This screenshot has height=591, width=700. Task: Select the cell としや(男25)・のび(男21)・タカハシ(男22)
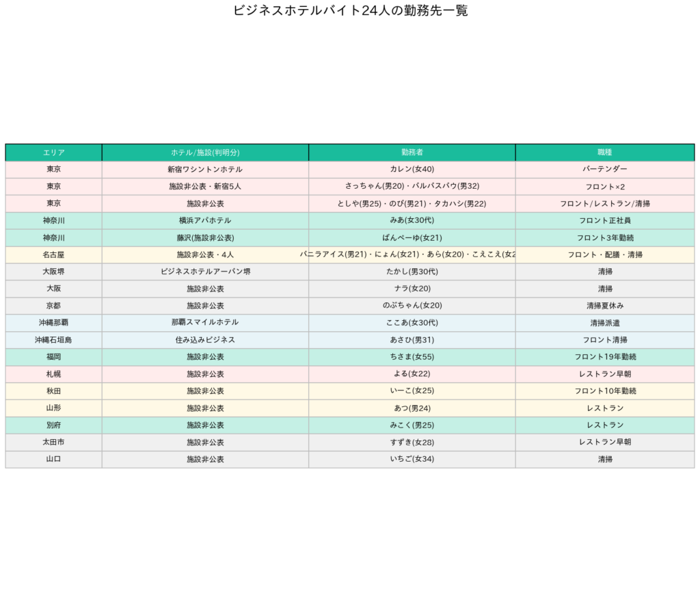(412, 204)
